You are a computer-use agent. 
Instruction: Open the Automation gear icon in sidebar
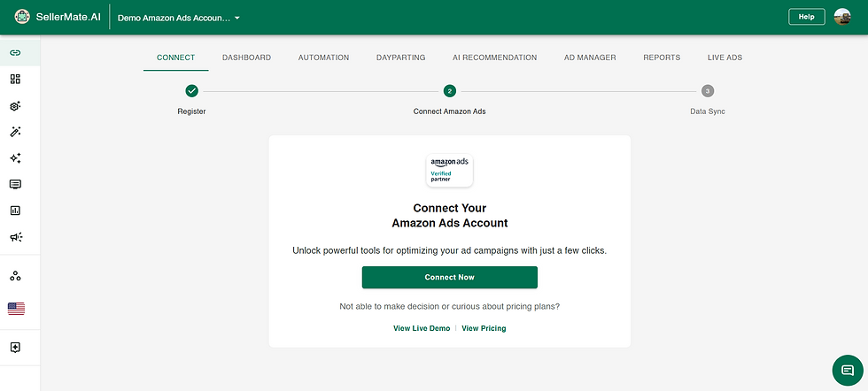pos(16,105)
